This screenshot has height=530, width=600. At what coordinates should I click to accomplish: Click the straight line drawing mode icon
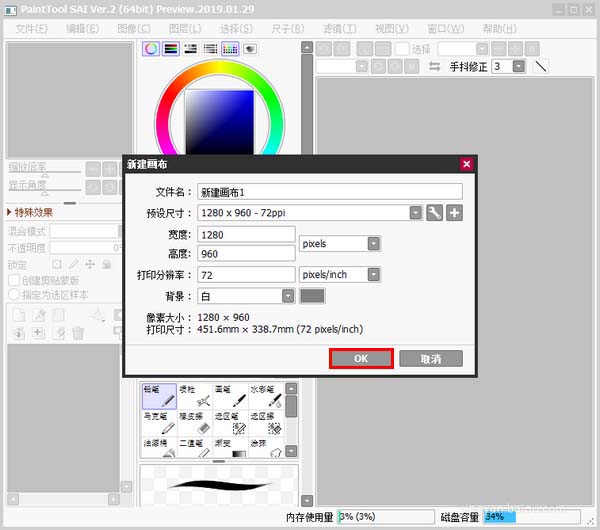[540, 66]
